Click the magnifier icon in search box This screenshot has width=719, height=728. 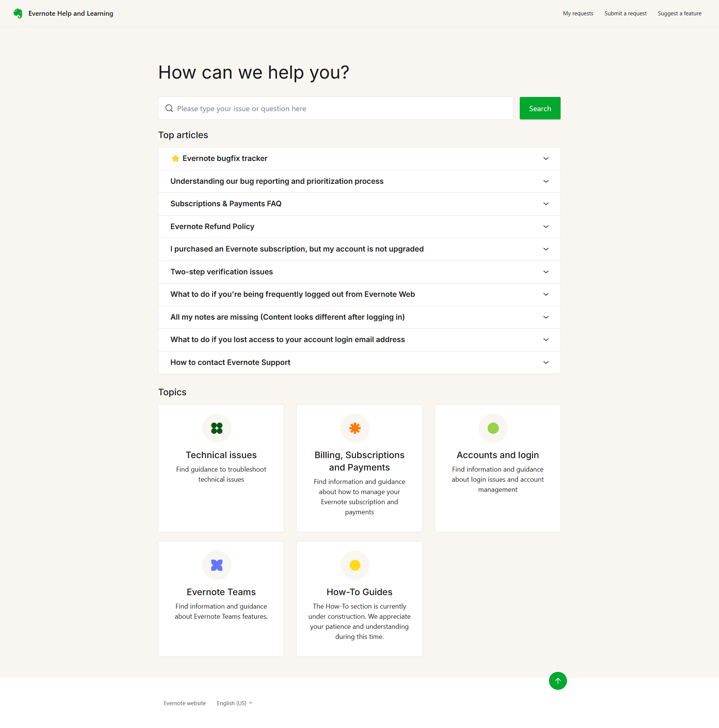click(169, 109)
